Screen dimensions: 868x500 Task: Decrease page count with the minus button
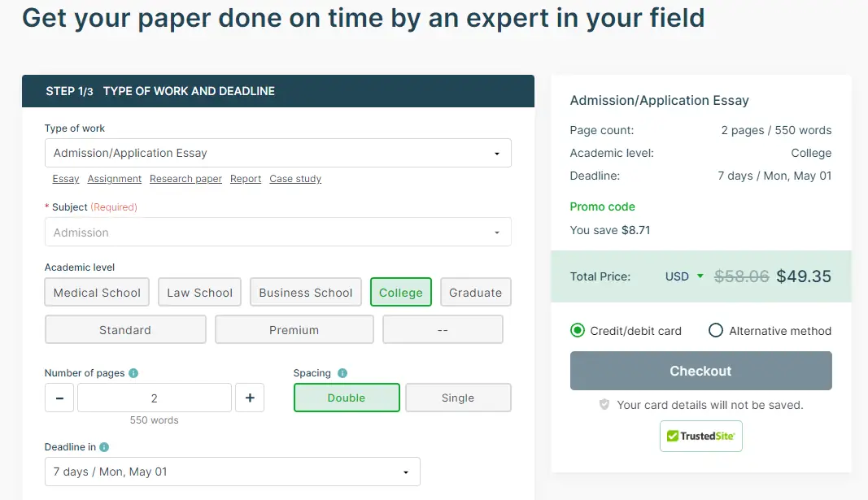click(59, 398)
